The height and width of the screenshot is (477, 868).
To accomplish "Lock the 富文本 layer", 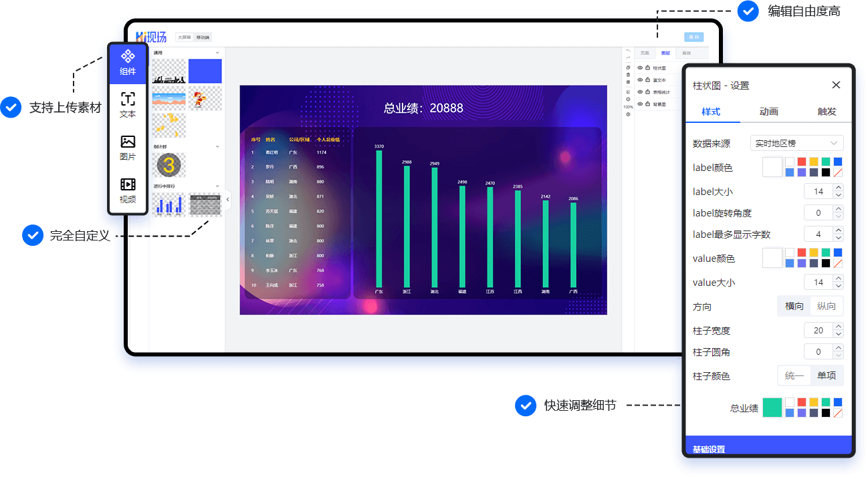I will pyautogui.click(x=647, y=80).
